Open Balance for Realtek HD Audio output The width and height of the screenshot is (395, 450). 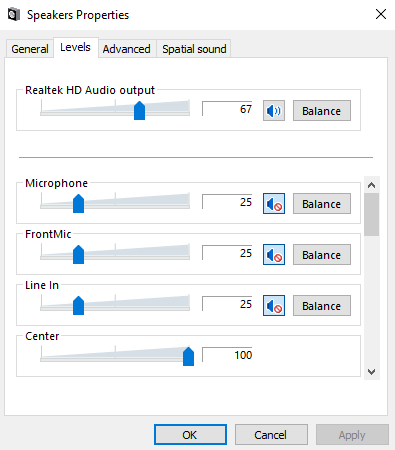322,111
